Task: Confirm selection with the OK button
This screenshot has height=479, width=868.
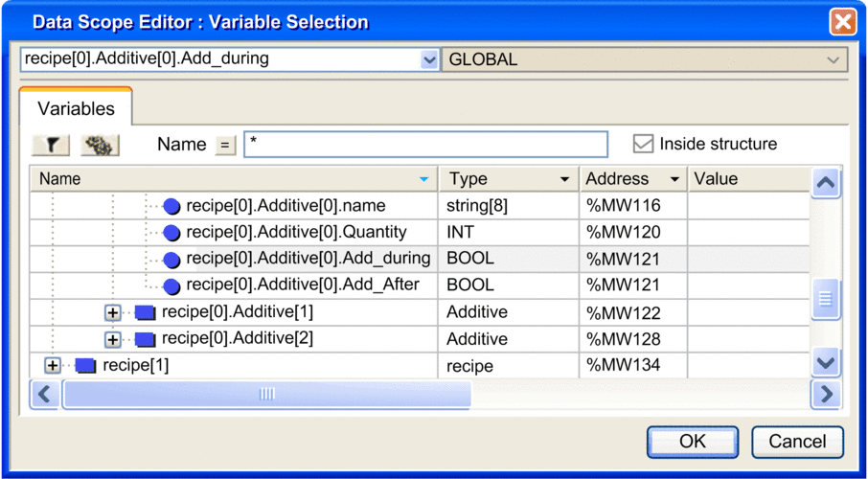Action: pyautogui.click(x=693, y=442)
